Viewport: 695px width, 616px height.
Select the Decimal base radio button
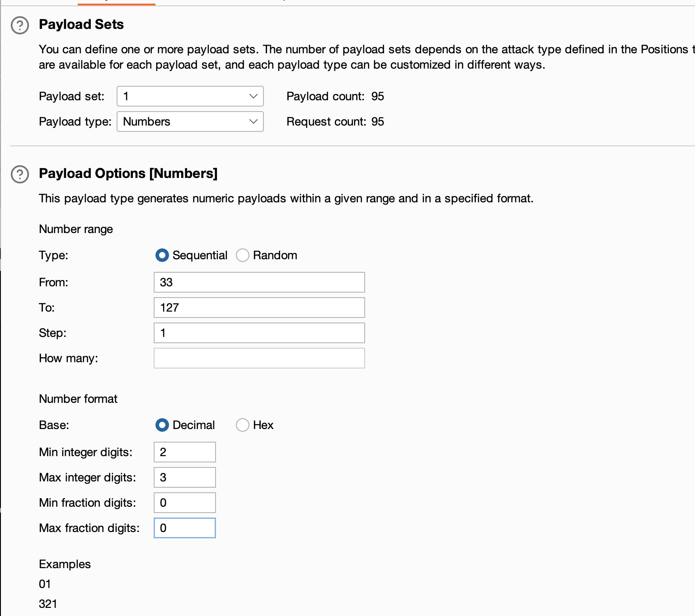click(x=162, y=425)
